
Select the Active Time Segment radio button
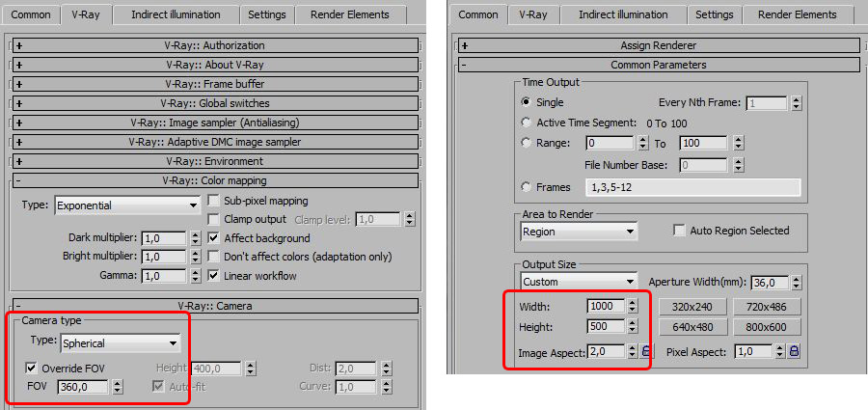click(526, 123)
